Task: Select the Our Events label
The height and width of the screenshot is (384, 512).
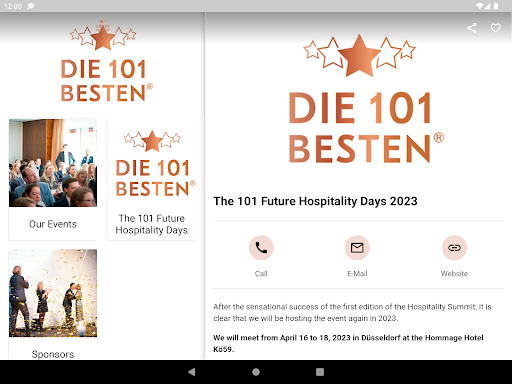Action: click(53, 224)
